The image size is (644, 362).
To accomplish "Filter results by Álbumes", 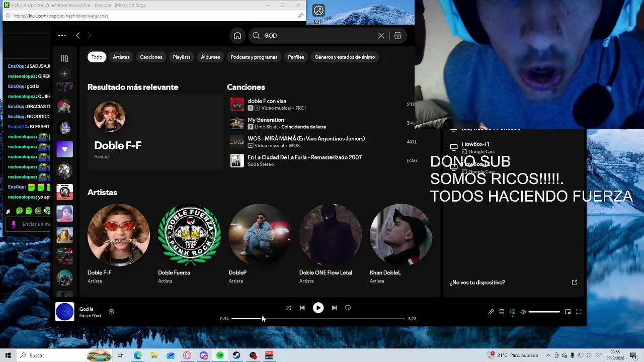I will pos(210,57).
